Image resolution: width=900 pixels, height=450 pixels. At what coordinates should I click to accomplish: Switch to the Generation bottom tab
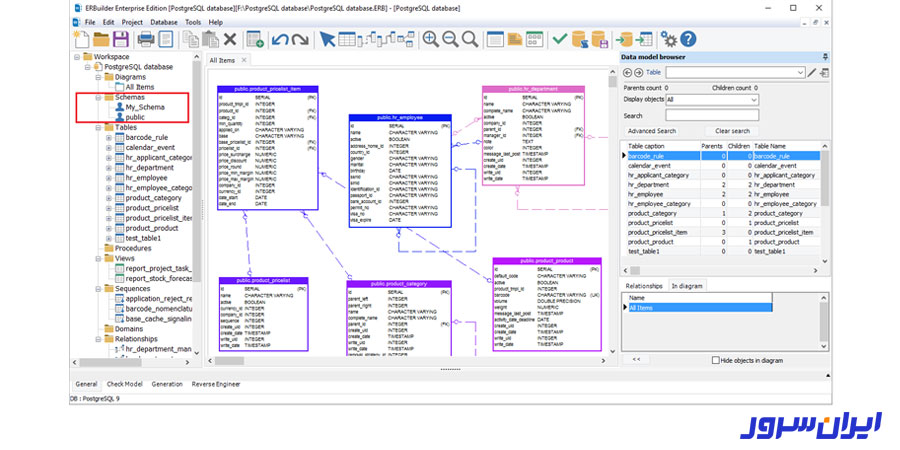167,385
